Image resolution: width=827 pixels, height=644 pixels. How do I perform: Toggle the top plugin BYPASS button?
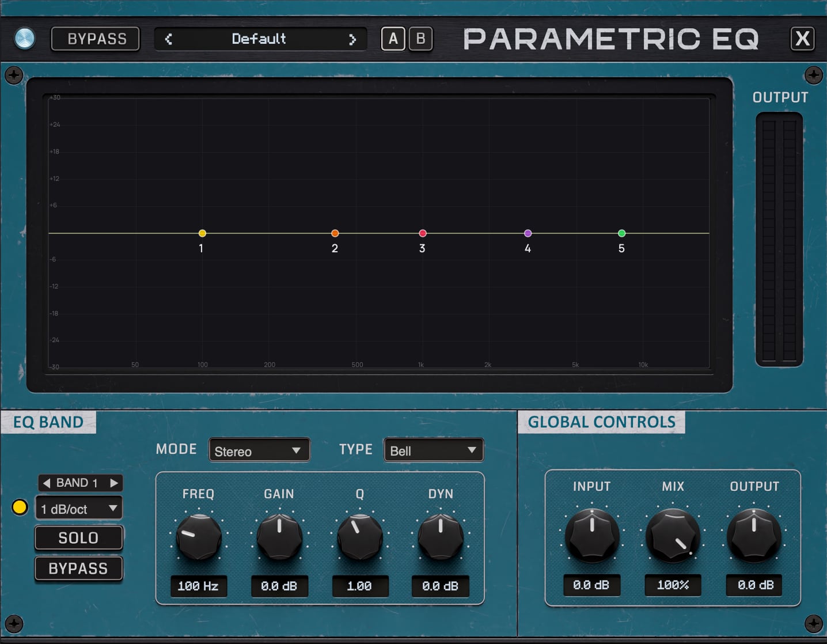tap(96, 39)
